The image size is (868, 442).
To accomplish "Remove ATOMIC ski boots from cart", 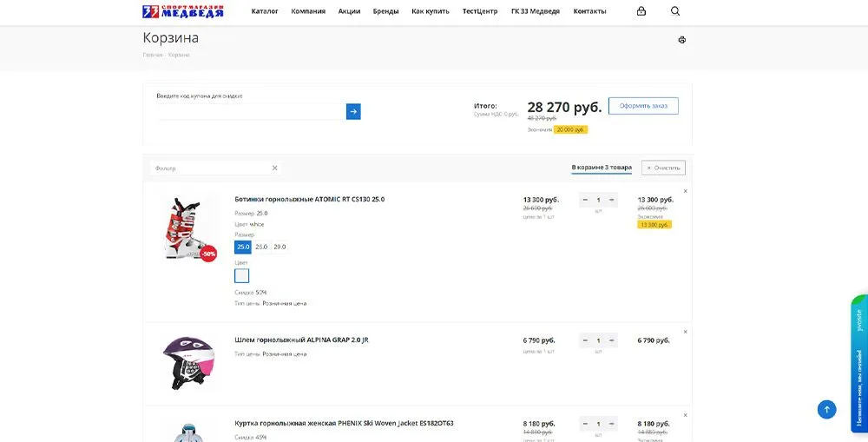I will [x=685, y=191].
